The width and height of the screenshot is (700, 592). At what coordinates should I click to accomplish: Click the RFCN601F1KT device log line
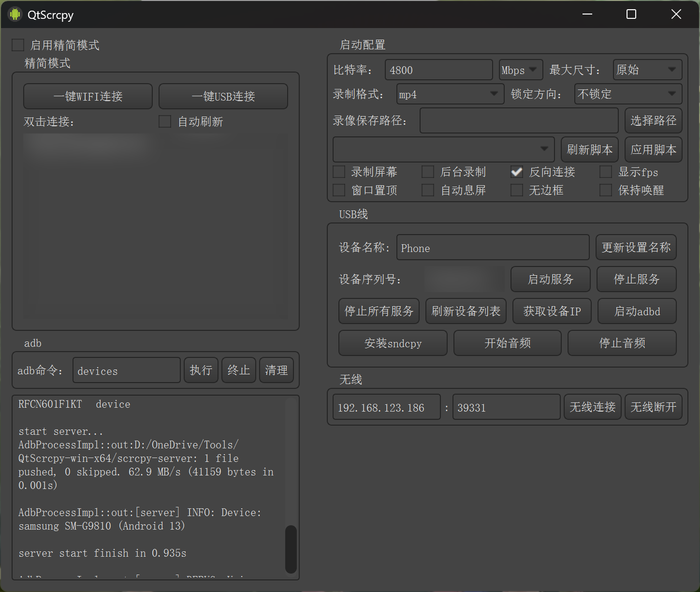pyautogui.click(x=74, y=404)
